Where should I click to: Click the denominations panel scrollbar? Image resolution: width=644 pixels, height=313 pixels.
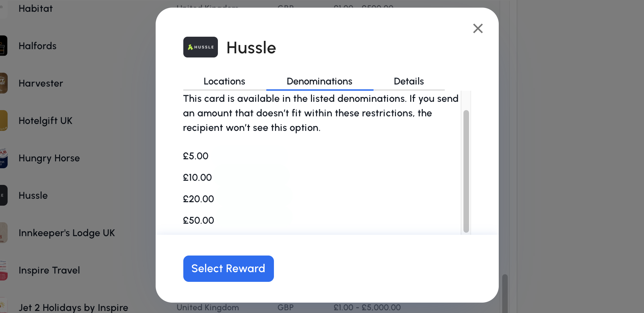466,171
